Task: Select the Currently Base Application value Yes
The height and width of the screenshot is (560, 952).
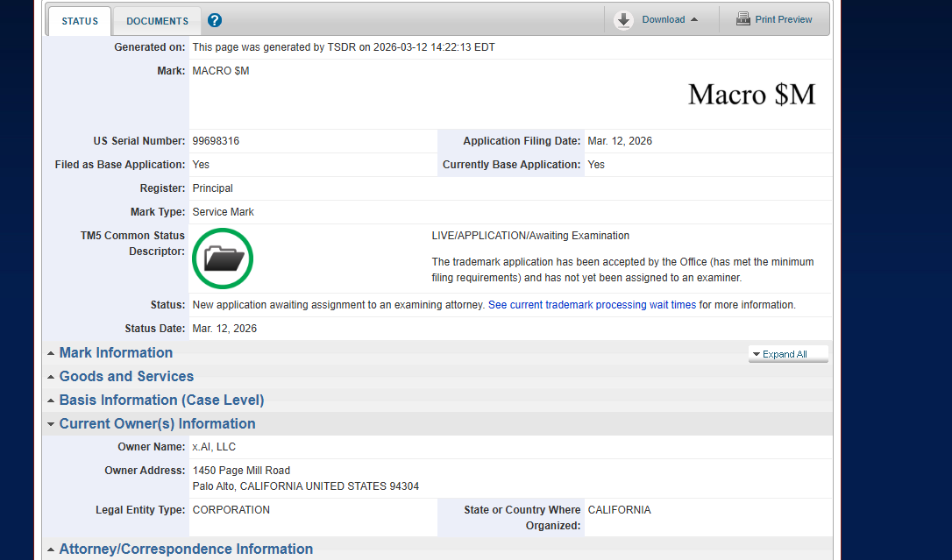Action: (596, 165)
